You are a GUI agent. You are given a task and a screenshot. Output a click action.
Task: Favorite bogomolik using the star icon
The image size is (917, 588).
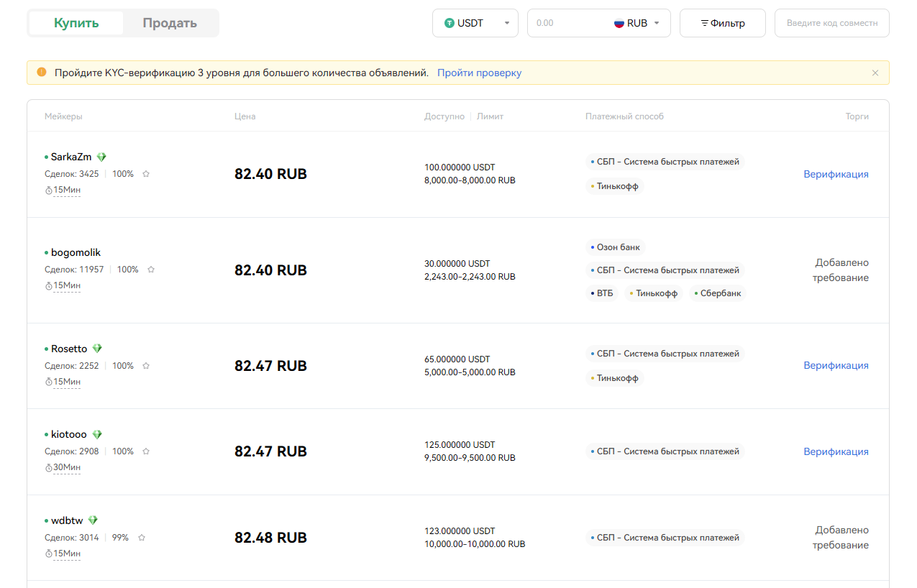tap(151, 270)
